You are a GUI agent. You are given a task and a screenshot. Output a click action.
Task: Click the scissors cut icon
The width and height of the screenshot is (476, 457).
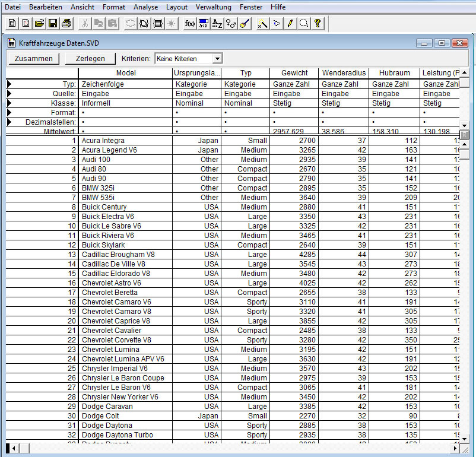[85, 23]
